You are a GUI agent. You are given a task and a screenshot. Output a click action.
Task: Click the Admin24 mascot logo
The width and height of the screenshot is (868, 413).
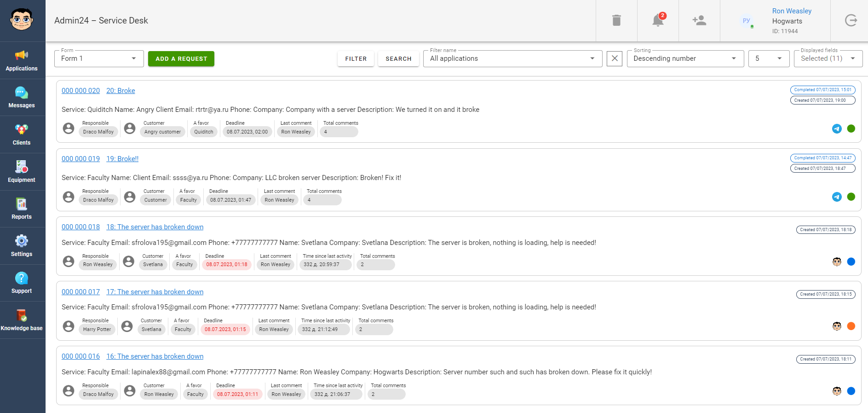22,20
